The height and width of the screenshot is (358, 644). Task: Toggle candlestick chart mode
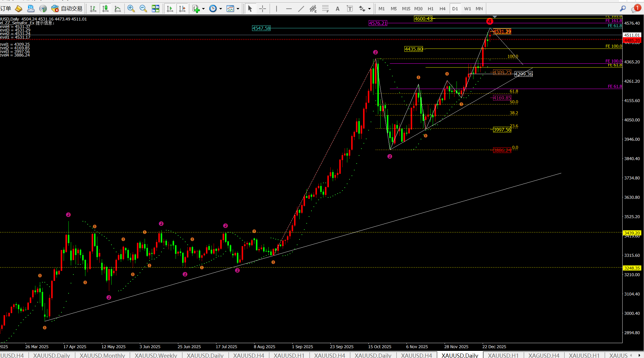[105, 9]
